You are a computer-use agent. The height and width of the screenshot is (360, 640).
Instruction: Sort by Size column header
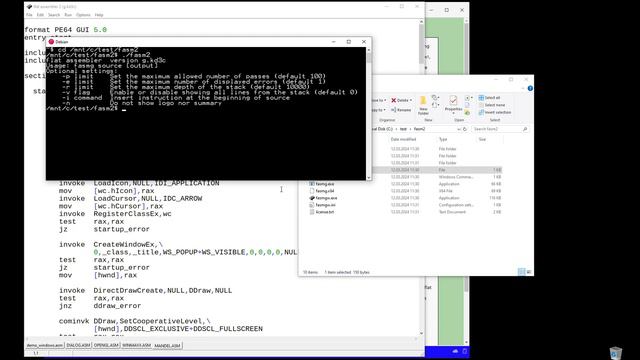click(x=482, y=140)
